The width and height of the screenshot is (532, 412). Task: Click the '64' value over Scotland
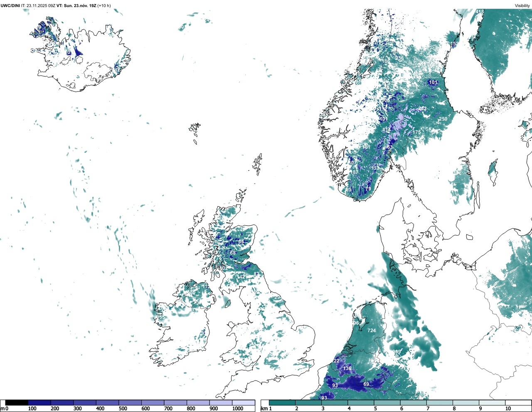coord(241,242)
